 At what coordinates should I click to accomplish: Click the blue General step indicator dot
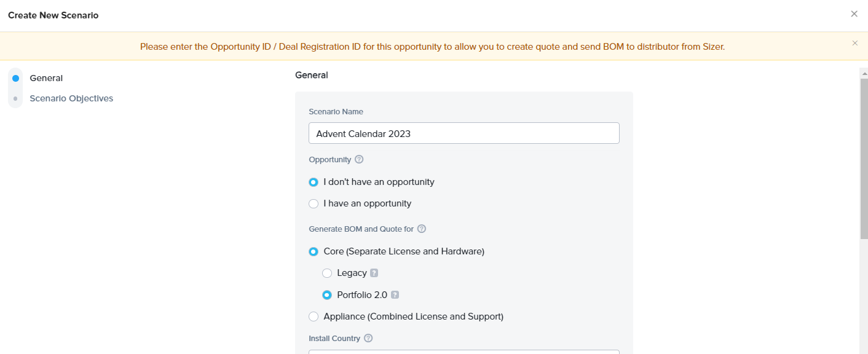pos(15,78)
